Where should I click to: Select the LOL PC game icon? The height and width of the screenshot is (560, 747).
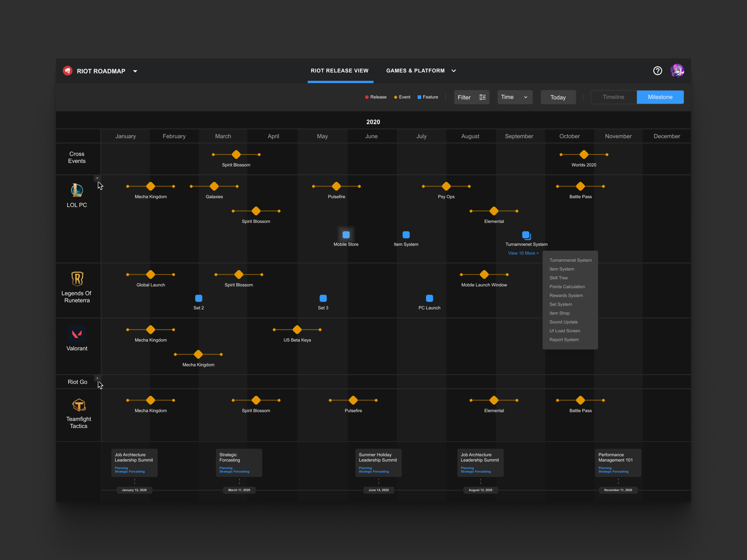pyautogui.click(x=77, y=190)
